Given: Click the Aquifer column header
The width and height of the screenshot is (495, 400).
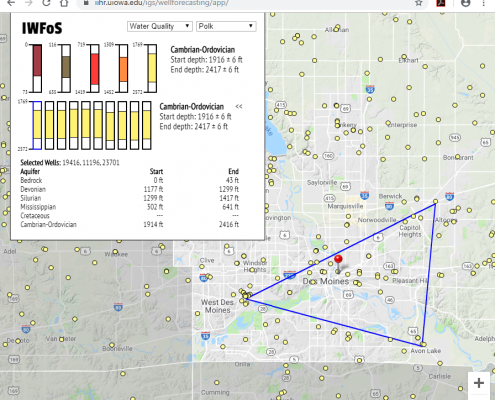Looking at the screenshot, I should tap(30, 171).
